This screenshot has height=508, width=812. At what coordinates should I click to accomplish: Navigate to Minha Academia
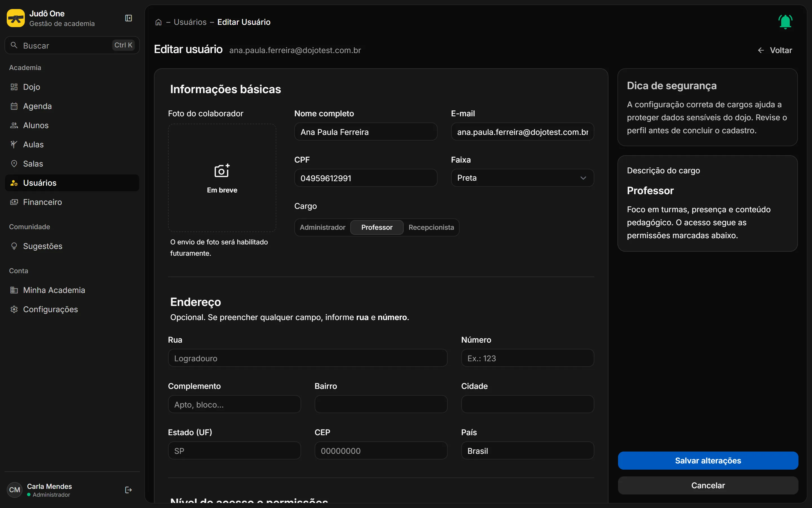[x=72, y=290]
